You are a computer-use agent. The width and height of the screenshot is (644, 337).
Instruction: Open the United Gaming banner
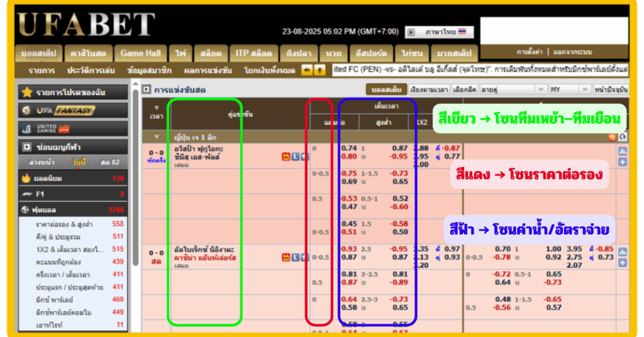pyautogui.click(x=73, y=128)
